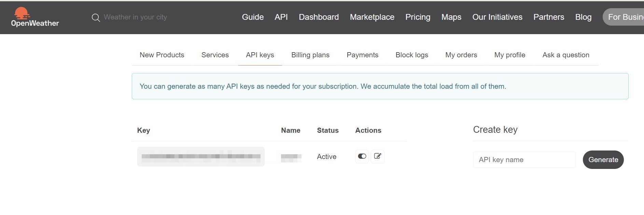Open the API navigation link
Viewport: 644px width, 215px height.
(x=281, y=17)
